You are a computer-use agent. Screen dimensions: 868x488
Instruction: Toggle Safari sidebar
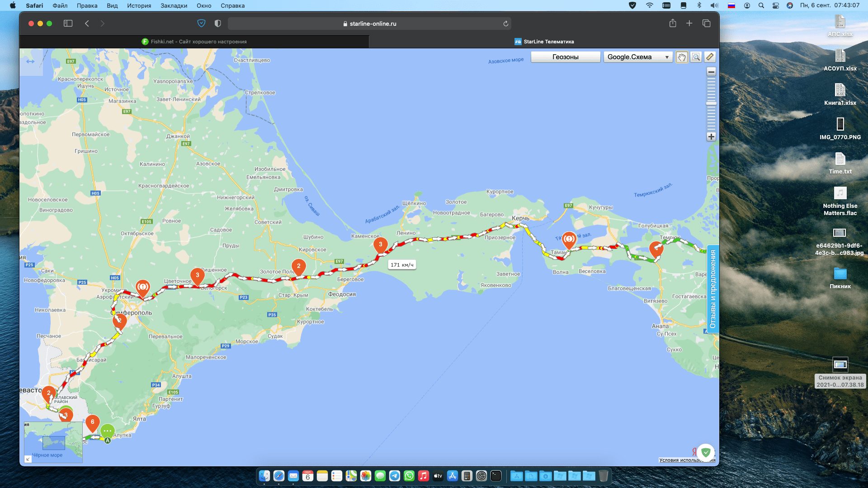tap(68, 23)
